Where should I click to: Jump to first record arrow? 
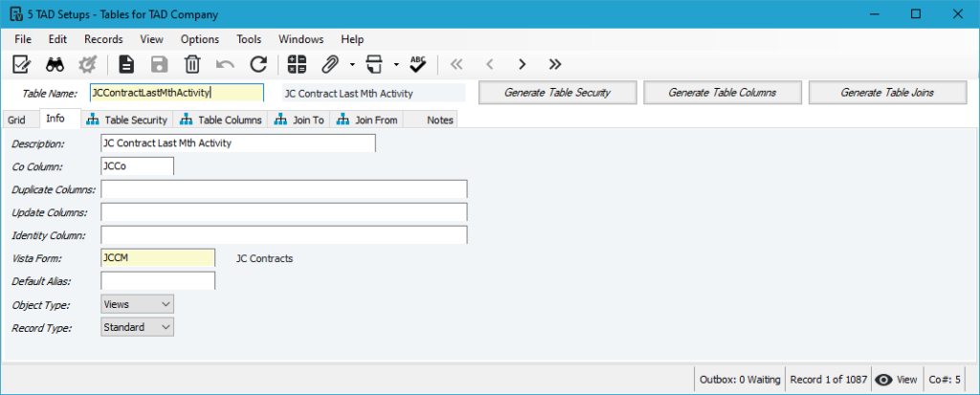(x=457, y=64)
